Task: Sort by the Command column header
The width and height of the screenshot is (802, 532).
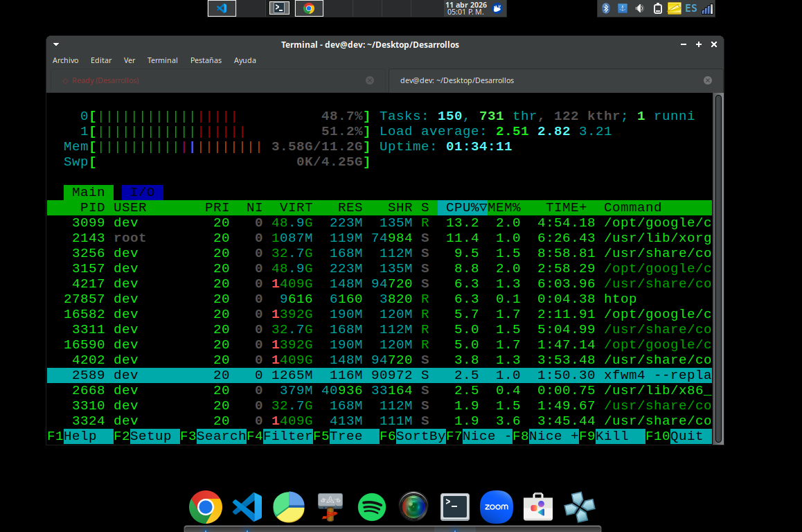Action: click(x=633, y=208)
